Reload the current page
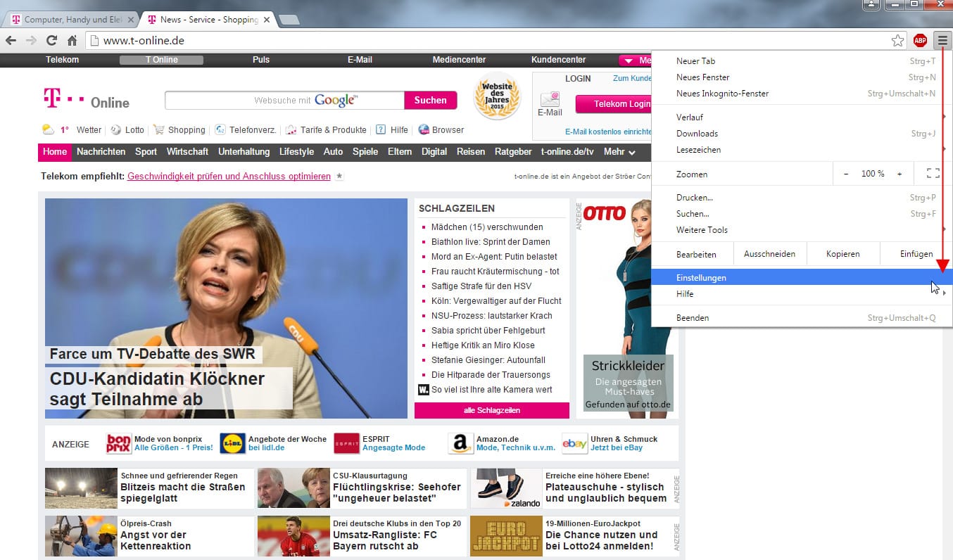The image size is (953, 560). click(51, 40)
